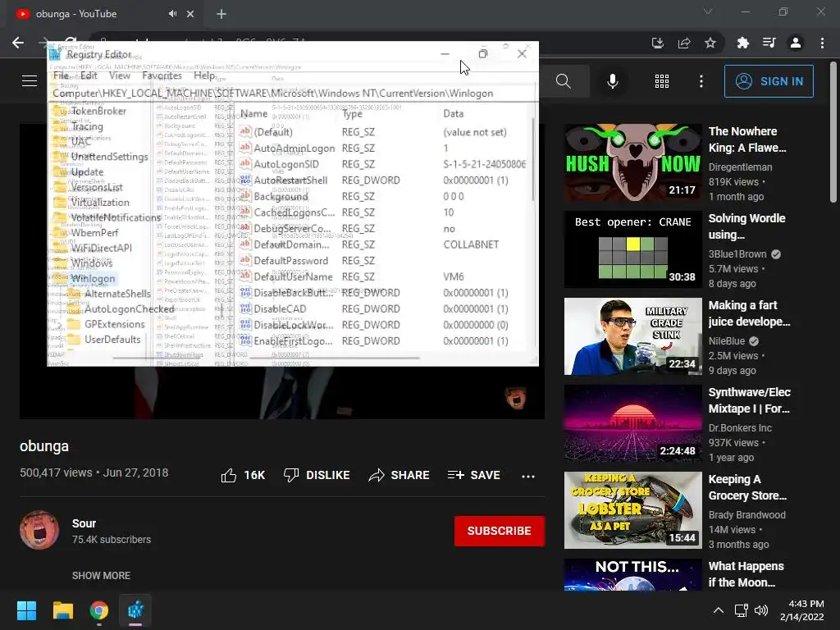Open Registry Editor Edit menu
Screen dimensions: 840x630
click(89, 75)
